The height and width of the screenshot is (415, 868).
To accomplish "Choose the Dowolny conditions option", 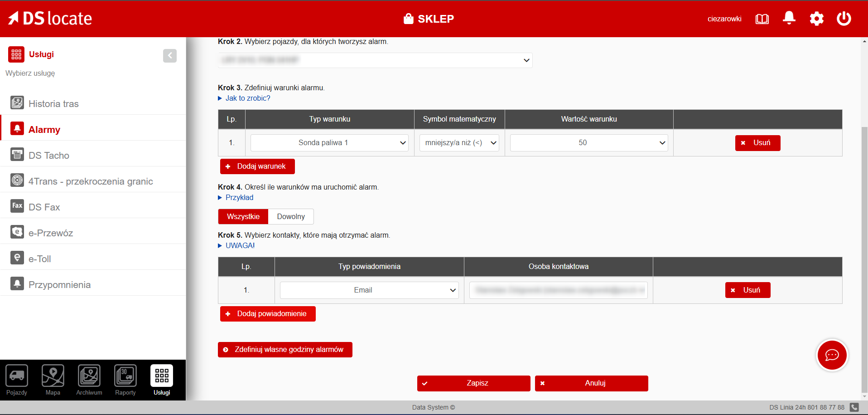I will pyautogui.click(x=291, y=217).
